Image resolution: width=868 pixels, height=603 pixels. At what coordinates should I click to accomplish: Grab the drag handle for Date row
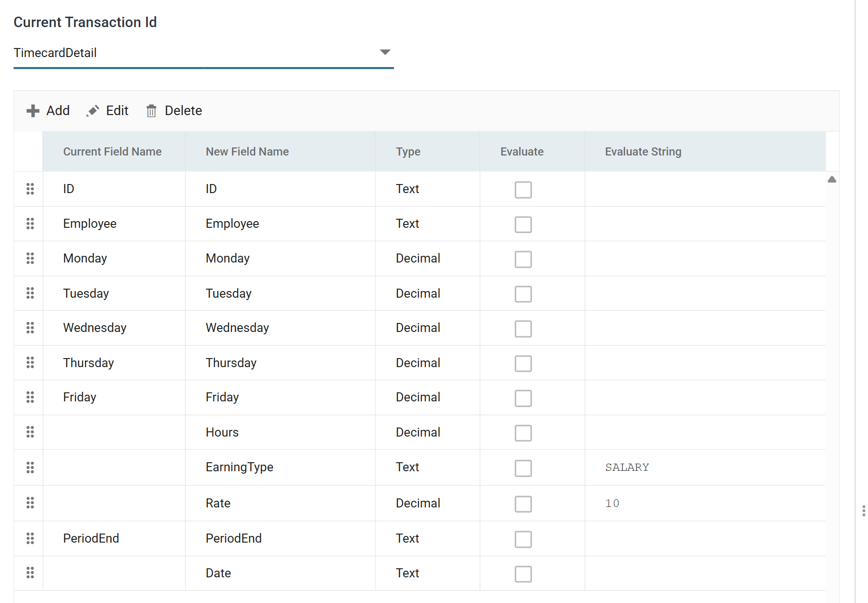(x=30, y=573)
